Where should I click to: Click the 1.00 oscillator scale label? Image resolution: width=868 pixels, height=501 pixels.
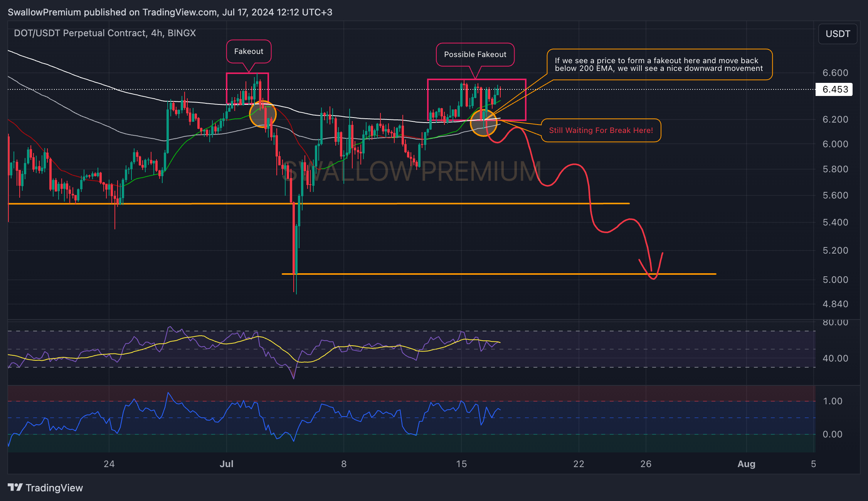833,401
